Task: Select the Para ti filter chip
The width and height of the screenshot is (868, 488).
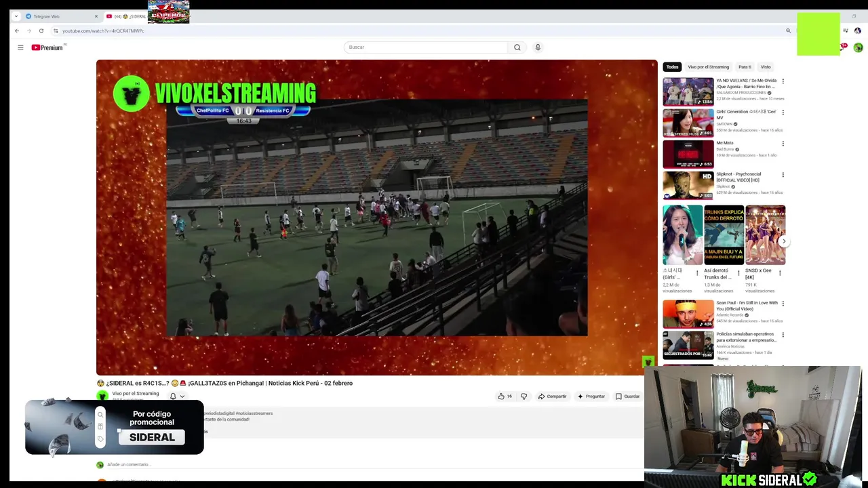Action: pyautogui.click(x=745, y=67)
